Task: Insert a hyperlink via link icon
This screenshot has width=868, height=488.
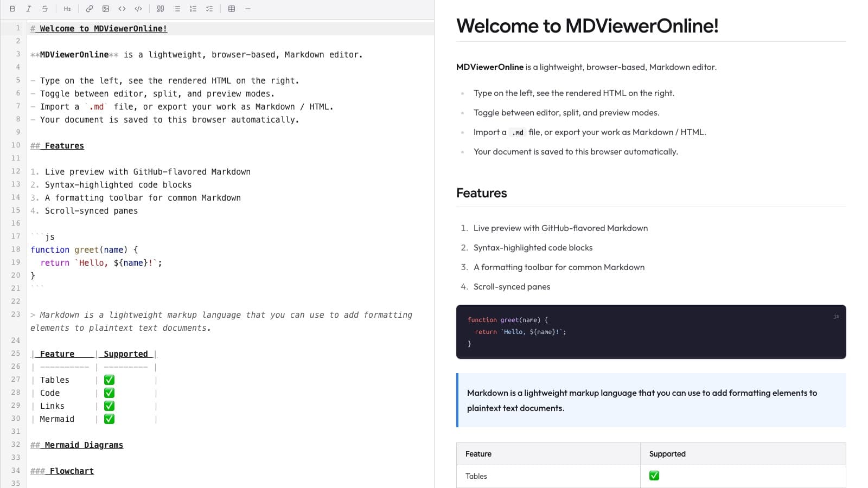Action: pos(90,9)
